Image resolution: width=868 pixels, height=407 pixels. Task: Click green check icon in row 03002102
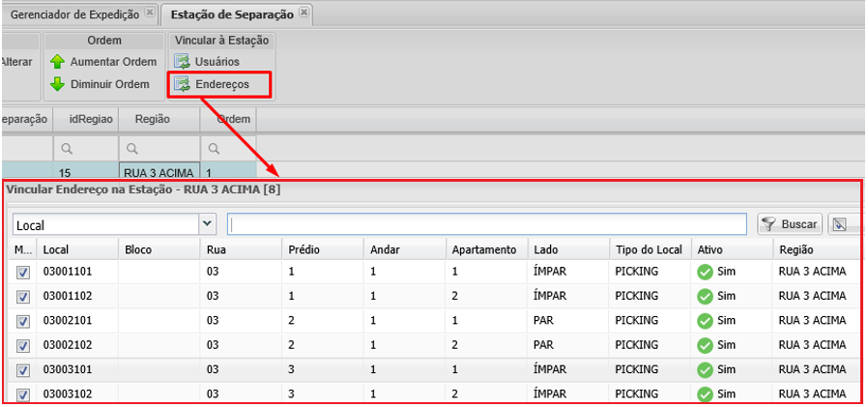tap(705, 345)
